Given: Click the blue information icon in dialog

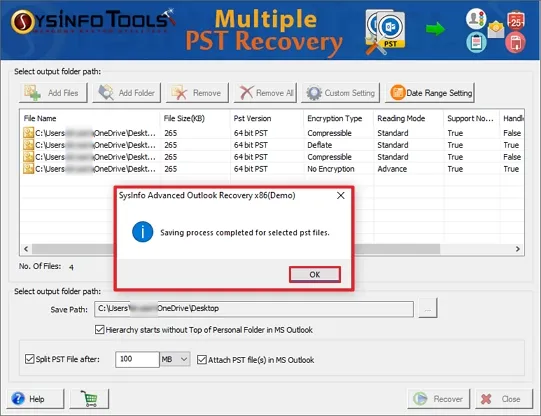Looking at the screenshot, I should tap(142, 232).
